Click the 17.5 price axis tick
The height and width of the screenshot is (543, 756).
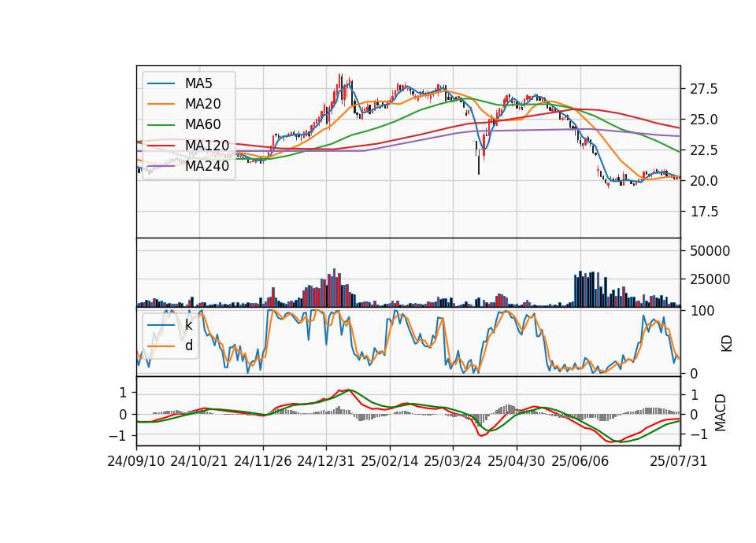point(704,212)
